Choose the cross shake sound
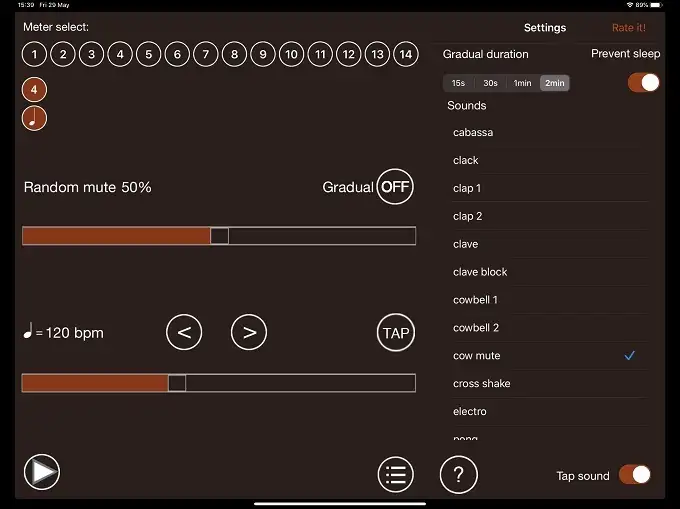This screenshot has height=509, width=680. [x=548, y=384]
